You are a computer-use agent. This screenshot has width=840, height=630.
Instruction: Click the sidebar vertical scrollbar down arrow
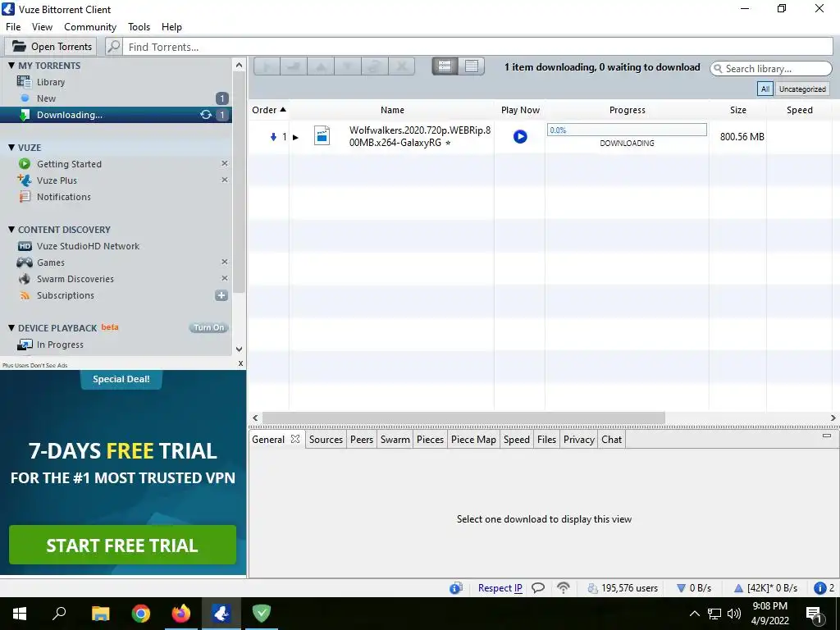click(239, 349)
